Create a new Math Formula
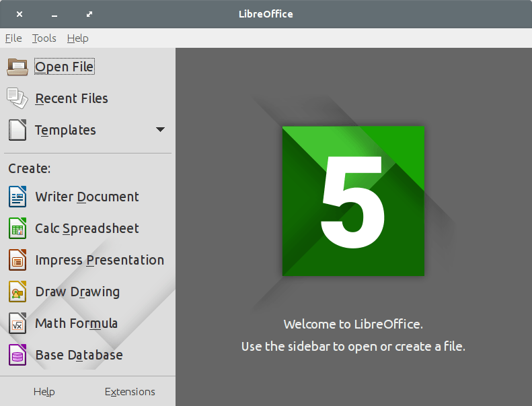 (x=77, y=323)
